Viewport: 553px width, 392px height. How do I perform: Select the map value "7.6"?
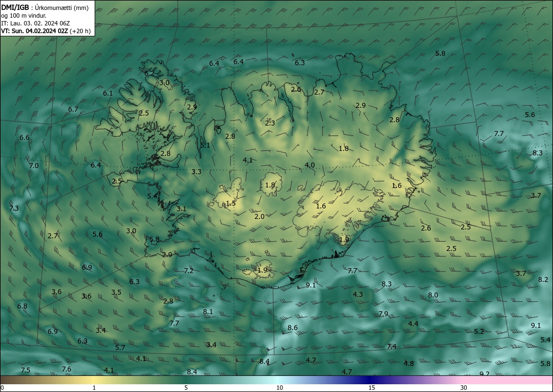tap(66, 369)
